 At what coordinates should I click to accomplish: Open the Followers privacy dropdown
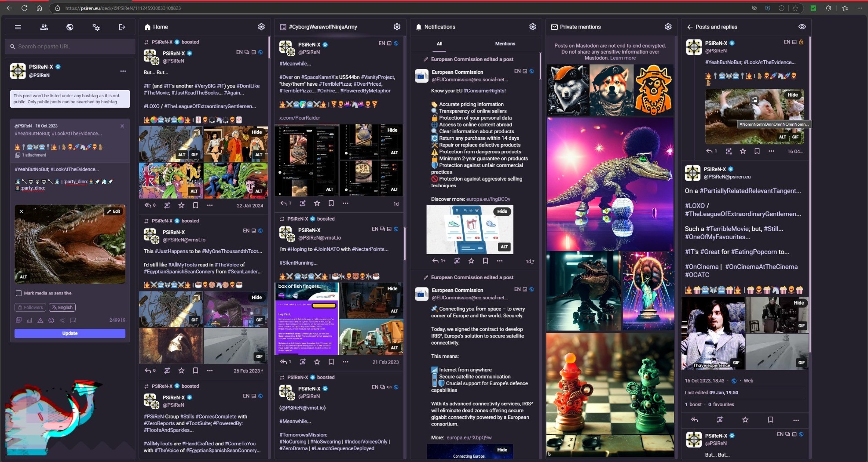[x=30, y=307]
